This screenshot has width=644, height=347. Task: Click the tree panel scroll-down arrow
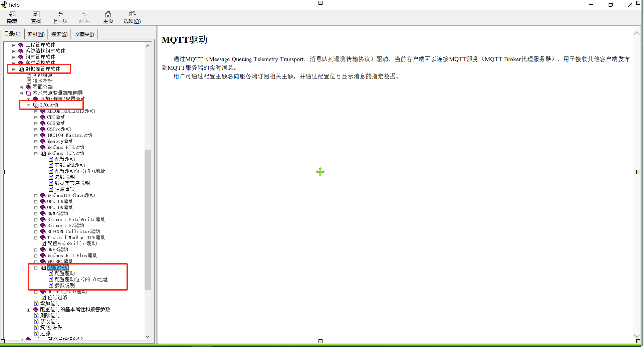148,337
